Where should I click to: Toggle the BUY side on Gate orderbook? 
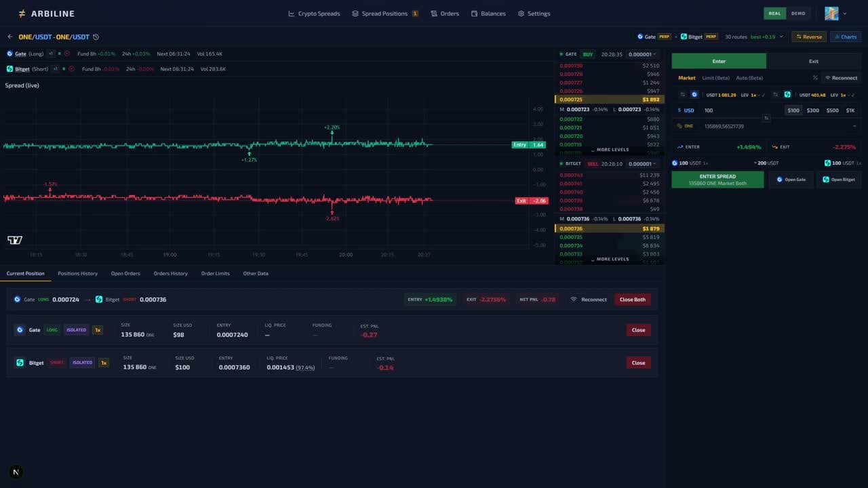tap(588, 54)
